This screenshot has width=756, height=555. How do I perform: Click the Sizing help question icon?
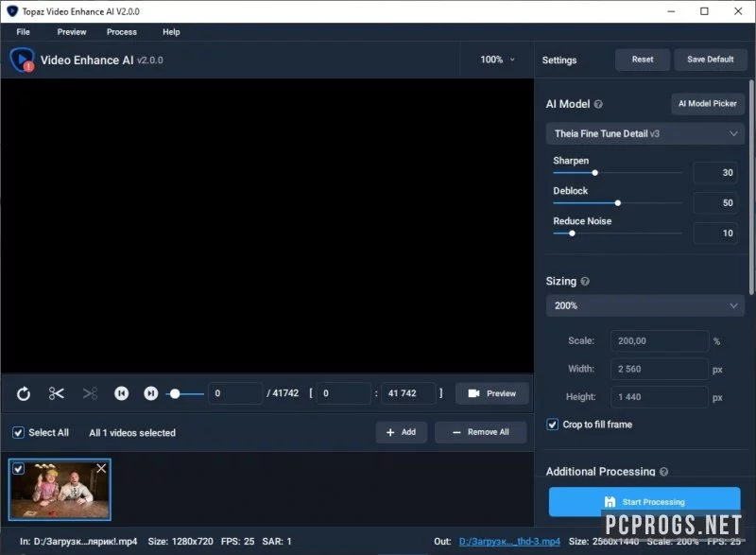click(585, 281)
